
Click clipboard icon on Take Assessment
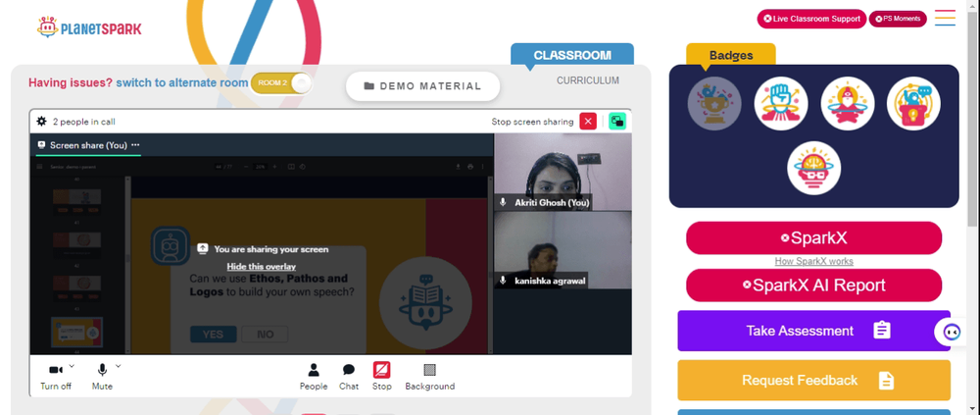click(x=882, y=331)
